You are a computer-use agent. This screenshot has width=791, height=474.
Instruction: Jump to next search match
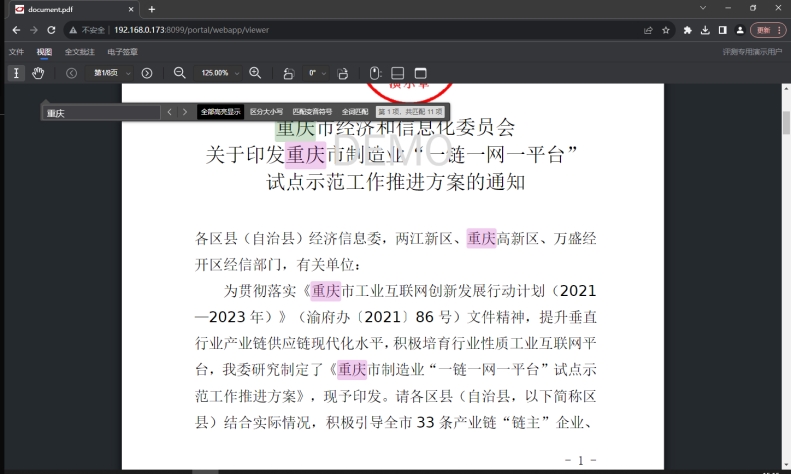click(x=185, y=112)
